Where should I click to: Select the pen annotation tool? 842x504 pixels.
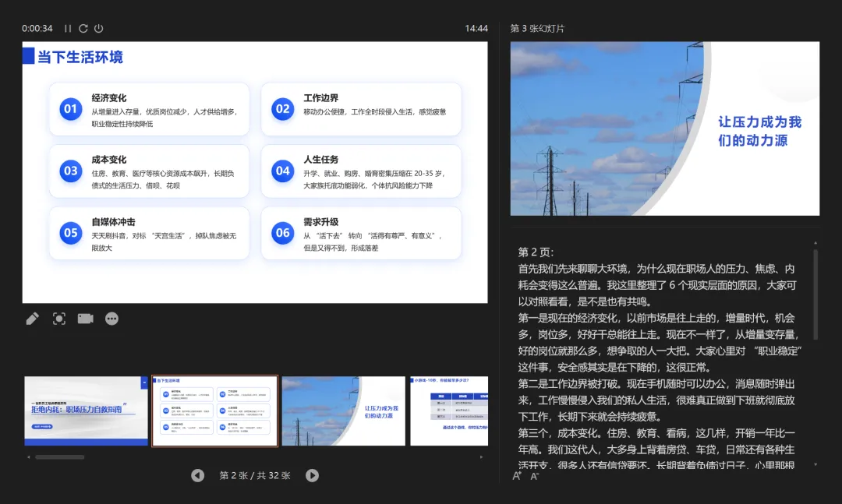(32, 319)
